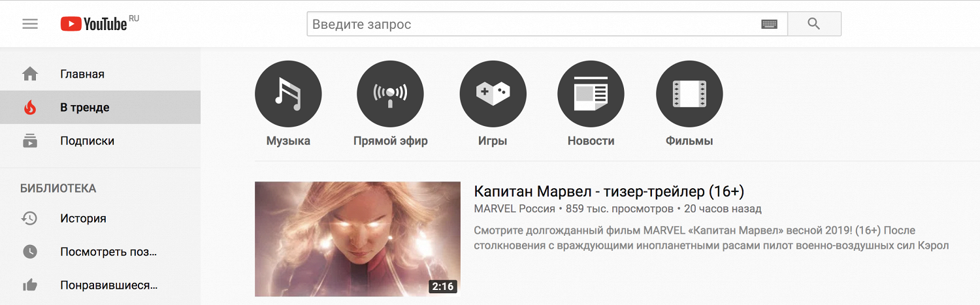Click the description text starting 'Смотрите долгожданный'
The height and width of the screenshot is (305, 980).
coord(711,238)
